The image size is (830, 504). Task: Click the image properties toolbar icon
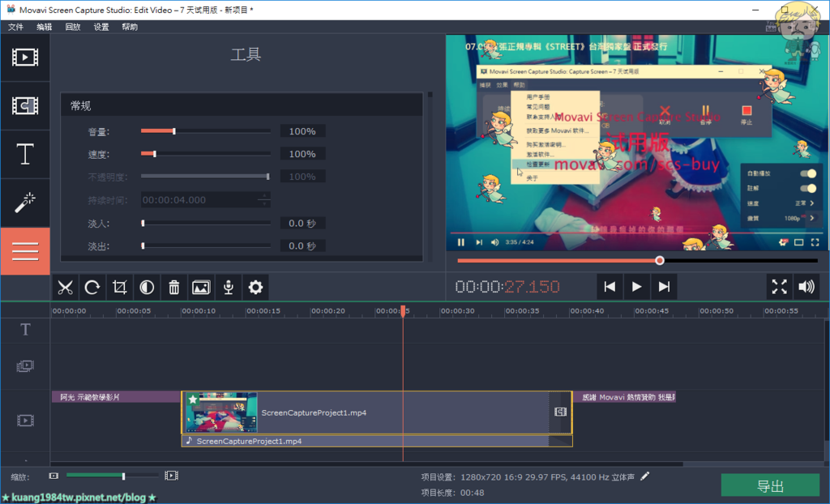click(201, 288)
